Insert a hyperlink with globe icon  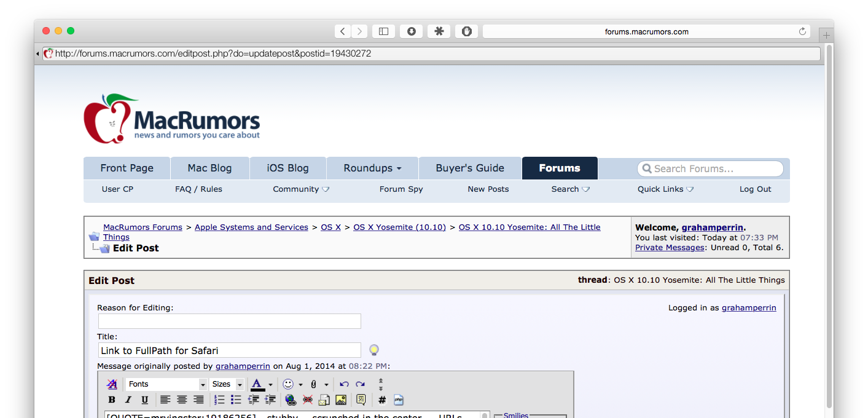291,400
